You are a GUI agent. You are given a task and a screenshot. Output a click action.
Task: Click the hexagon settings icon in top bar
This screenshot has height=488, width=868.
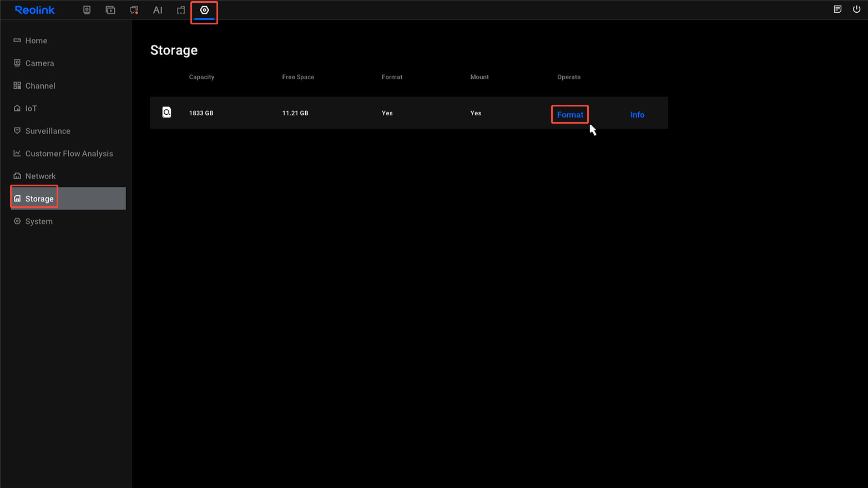coord(204,10)
